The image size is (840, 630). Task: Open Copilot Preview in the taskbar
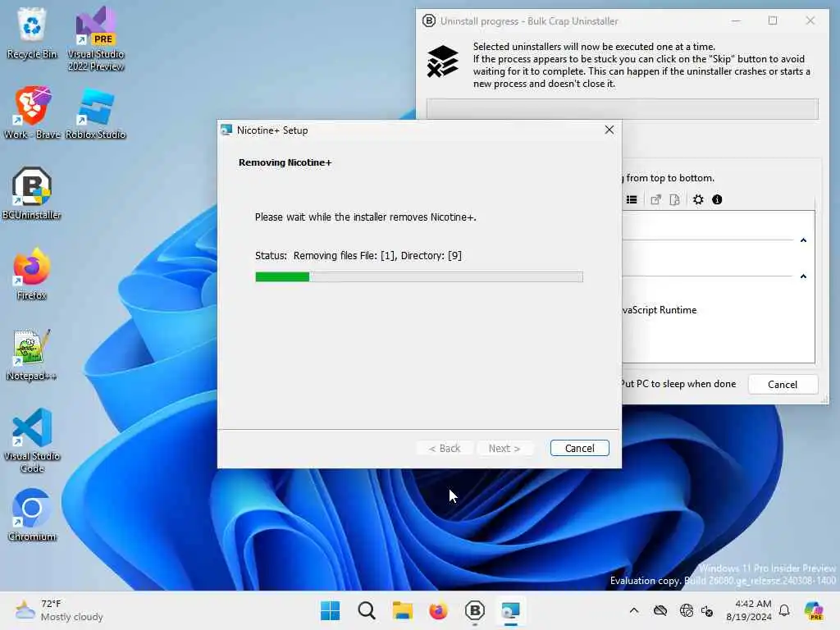pyautogui.click(x=814, y=610)
